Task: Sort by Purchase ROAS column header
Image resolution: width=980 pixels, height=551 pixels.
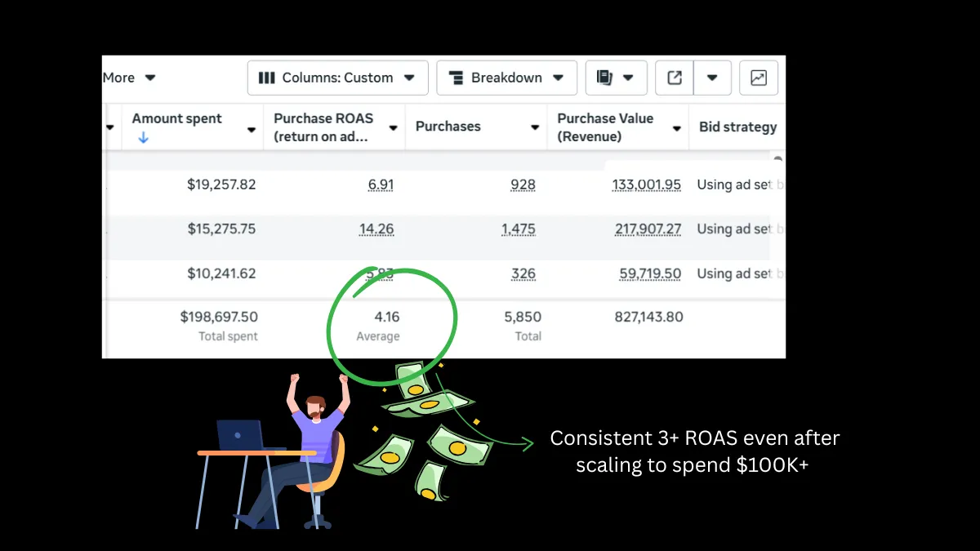Action: (x=323, y=127)
